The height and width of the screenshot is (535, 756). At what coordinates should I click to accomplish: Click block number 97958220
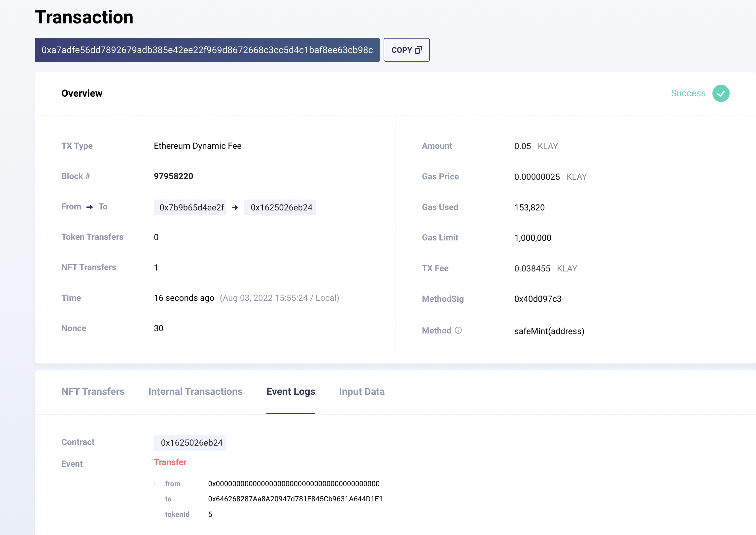pyautogui.click(x=173, y=176)
